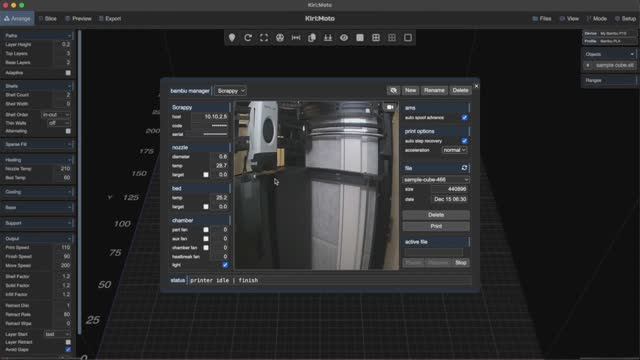Collapse the Paths section

[x=37, y=36]
